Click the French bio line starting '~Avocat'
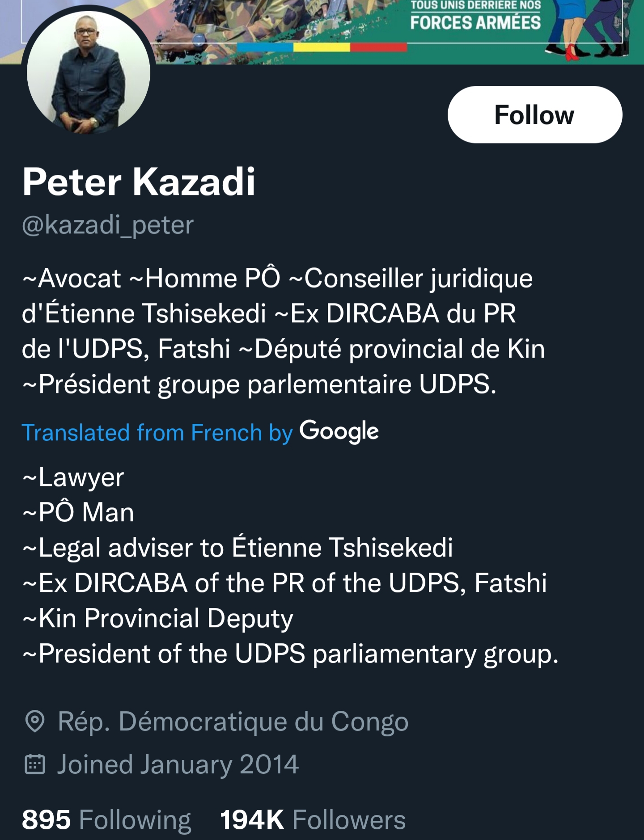This screenshot has width=644, height=840. [x=277, y=279]
